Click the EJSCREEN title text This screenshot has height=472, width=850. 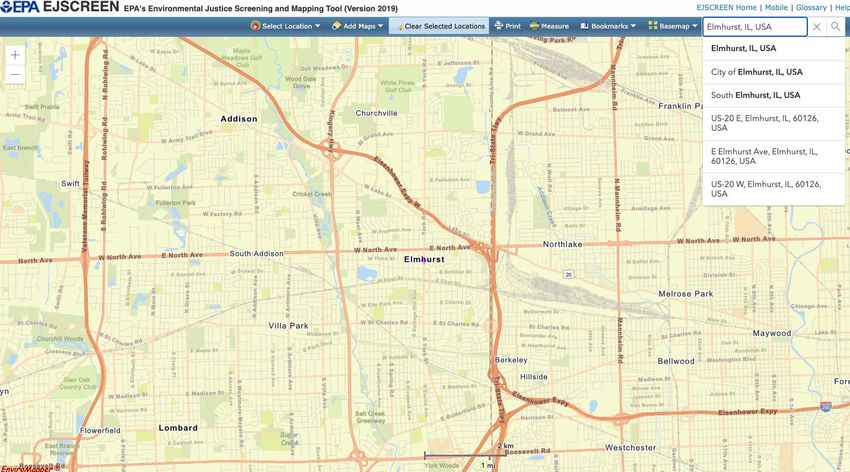pos(81,7)
